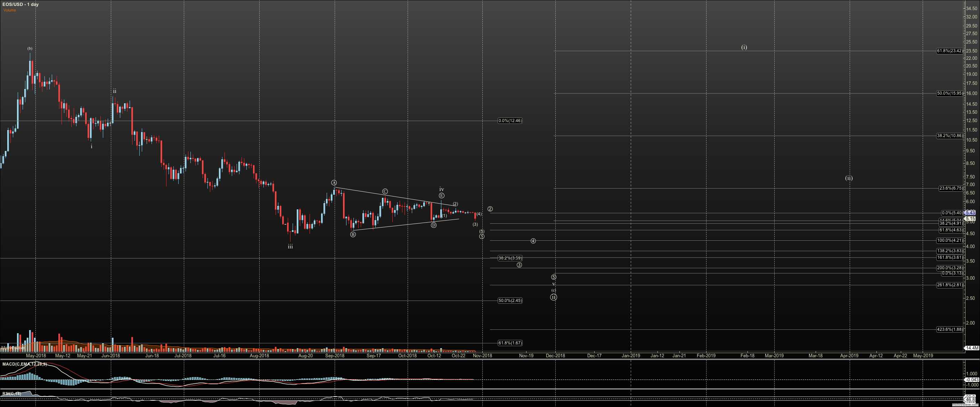Click the (b) wave label at peak
Image resolution: width=980 pixels, height=407 pixels.
pos(30,48)
